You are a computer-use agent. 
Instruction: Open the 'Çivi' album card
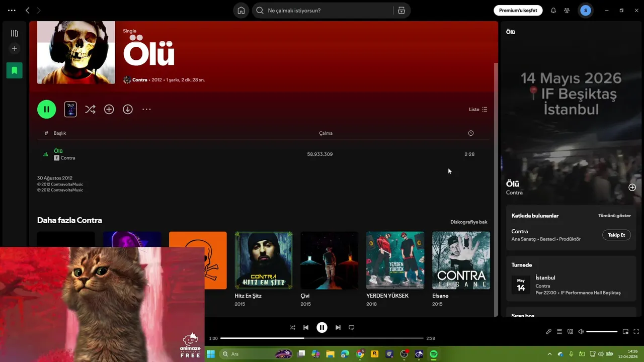(330, 269)
